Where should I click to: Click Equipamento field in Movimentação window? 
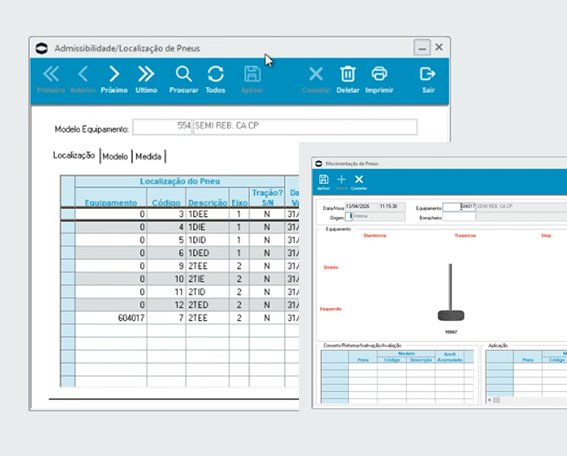click(x=459, y=207)
